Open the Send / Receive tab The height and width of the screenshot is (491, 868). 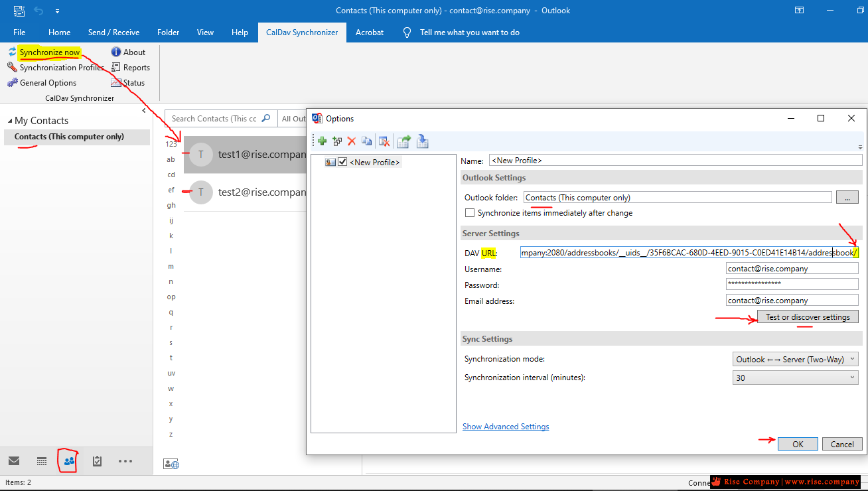tap(113, 32)
